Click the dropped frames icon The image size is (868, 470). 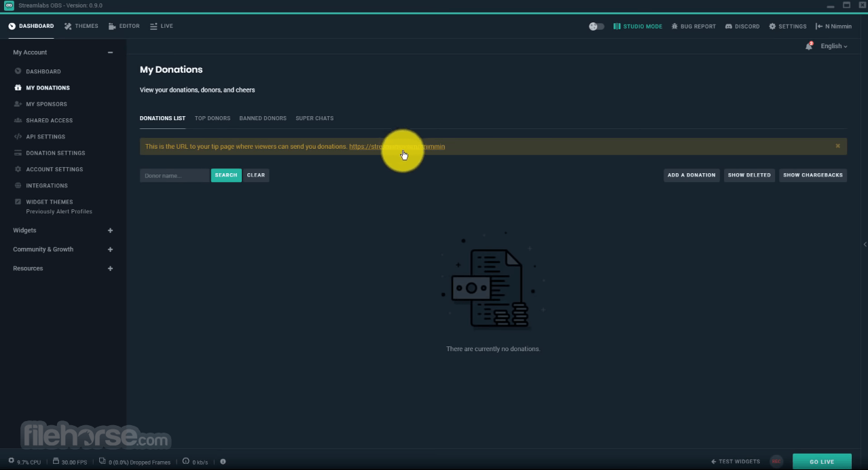click(102, 461)
